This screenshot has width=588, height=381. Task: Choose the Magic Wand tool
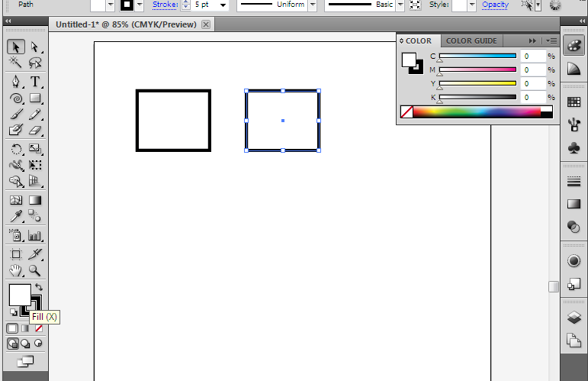(x=16, y=62)
